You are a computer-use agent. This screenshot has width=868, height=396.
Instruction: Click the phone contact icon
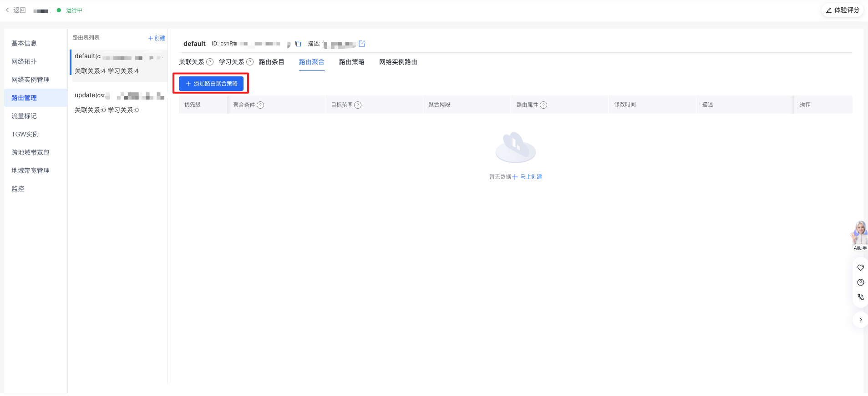click(x=861, y=297)
